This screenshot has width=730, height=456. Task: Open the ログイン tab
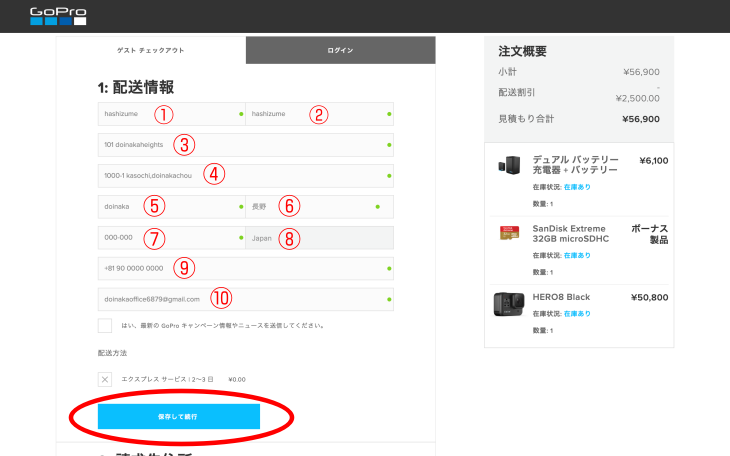340,50
